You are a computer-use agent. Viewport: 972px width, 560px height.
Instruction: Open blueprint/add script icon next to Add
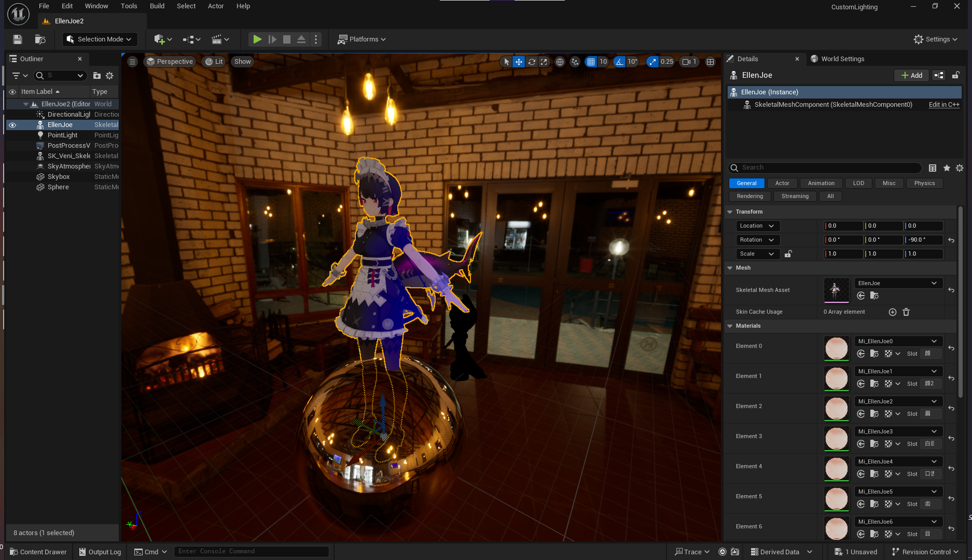[x=939, y=76]
